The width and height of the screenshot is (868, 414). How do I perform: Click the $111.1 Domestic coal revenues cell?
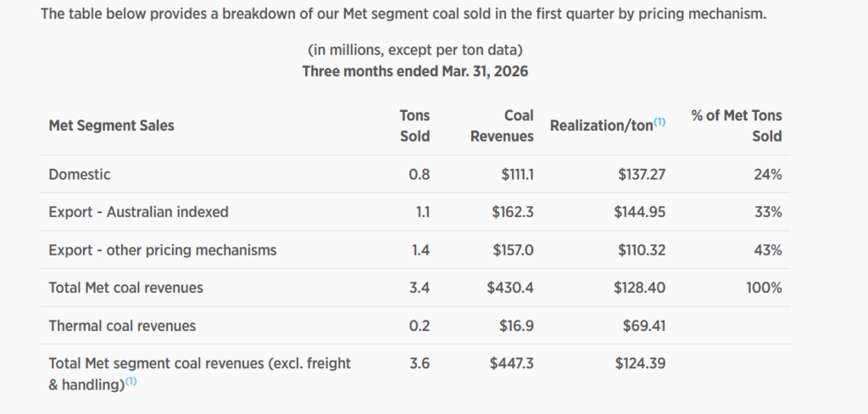point(517,174)
